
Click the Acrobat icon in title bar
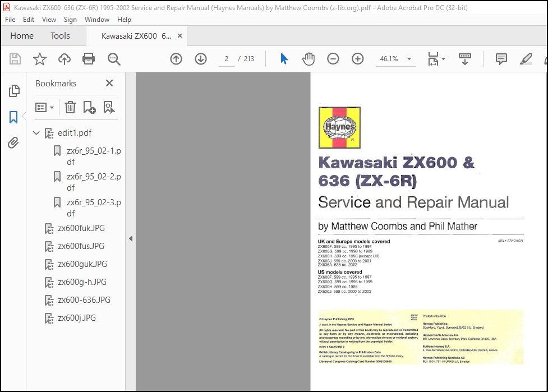[x=7, y=7]
